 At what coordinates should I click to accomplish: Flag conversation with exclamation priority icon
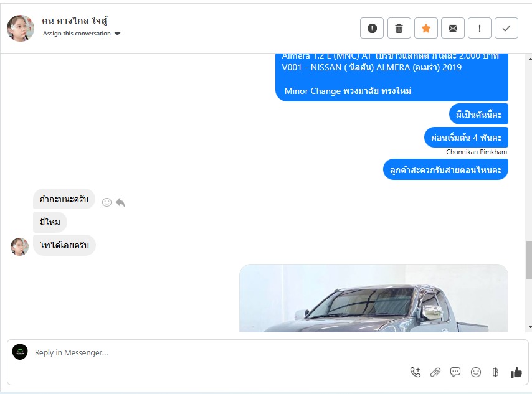click(x=480, y=28)
